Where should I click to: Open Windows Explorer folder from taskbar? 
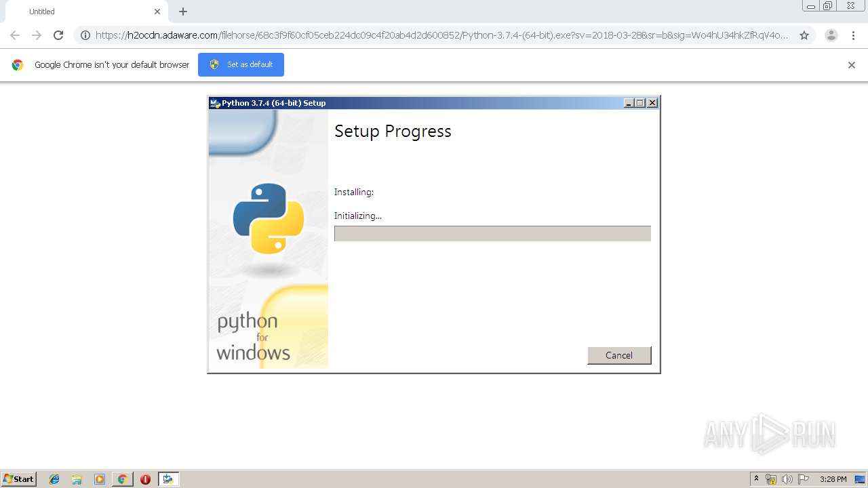pos(77,479)
